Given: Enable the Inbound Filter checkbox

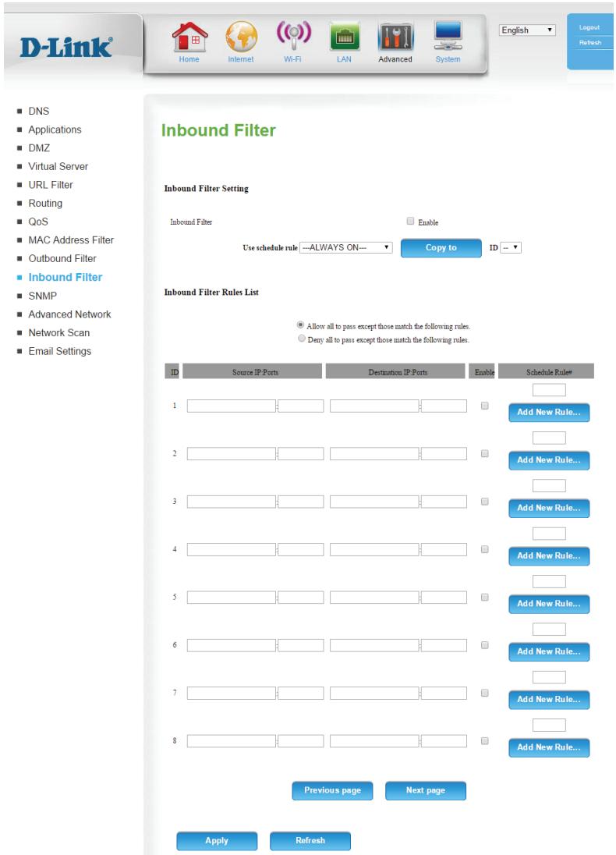Looking at the screenshot, I should pyautogui.click(x=410, y=221).
